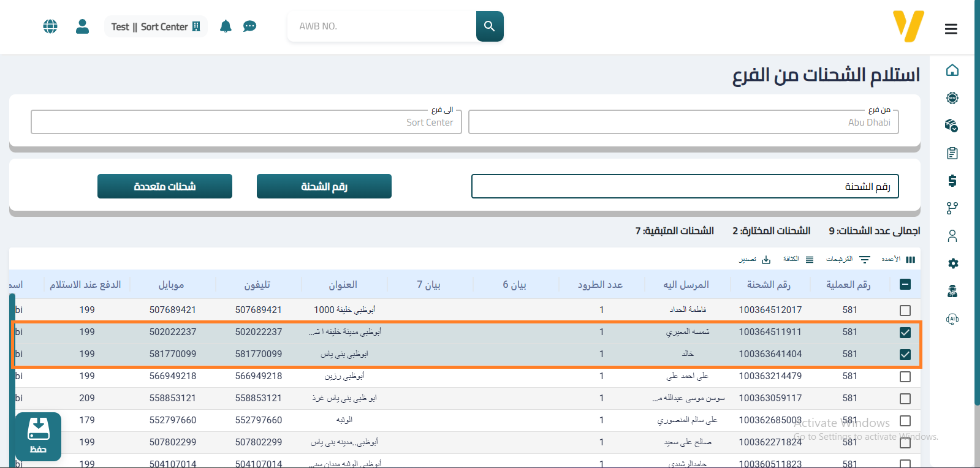Image resolution: width=980 pixels, height=468 pixels.
Task: Open the round badge icon below home
Action: [x=952, y=98]
